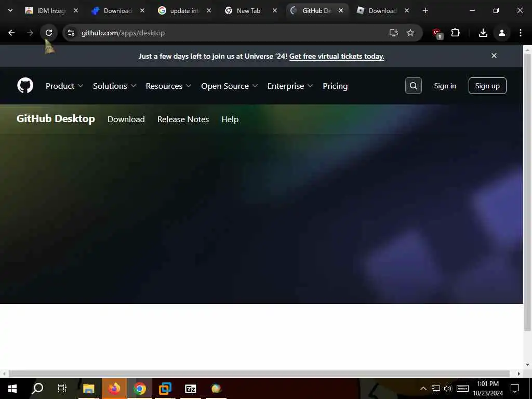Open the tab search chevron at top left
The height and width of the screenshot is (399, 532).
coord(10,10)
